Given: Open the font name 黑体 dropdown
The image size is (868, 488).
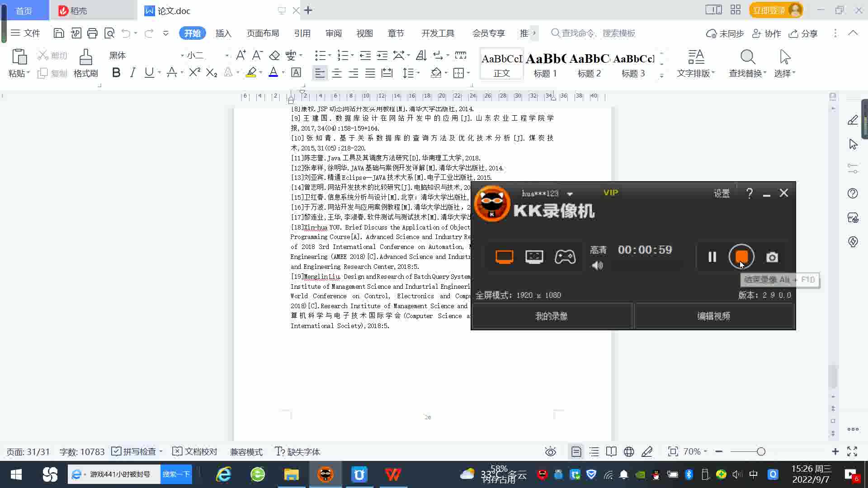Looking at the screenshot, I should tap(182, 56).
